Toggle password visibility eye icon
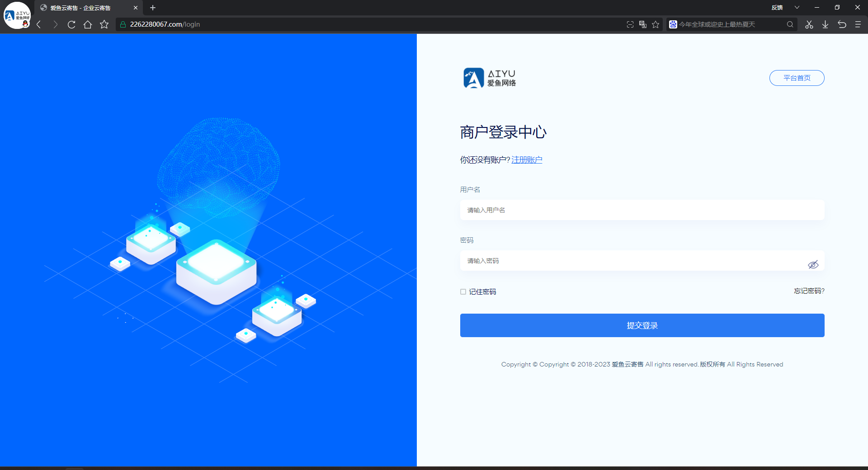Screen dimensions: 868x470 point(813,264)
